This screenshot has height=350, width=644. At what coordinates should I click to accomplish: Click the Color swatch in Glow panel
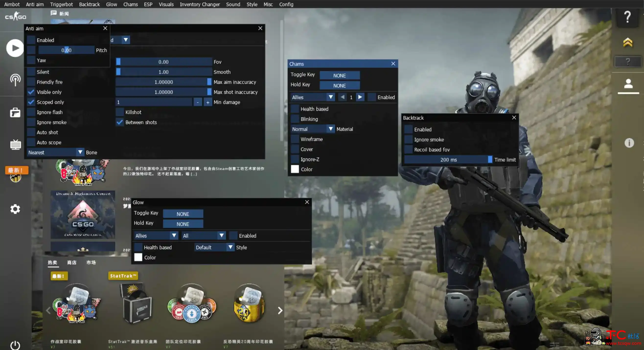[138, 257]
